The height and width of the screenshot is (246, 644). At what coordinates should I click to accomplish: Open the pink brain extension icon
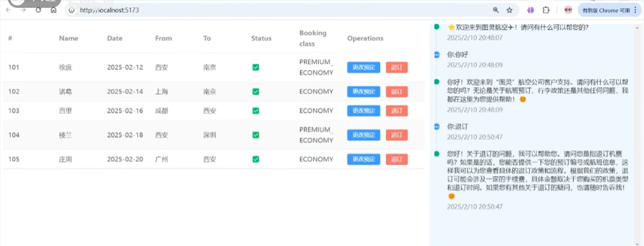pos(530,10)
